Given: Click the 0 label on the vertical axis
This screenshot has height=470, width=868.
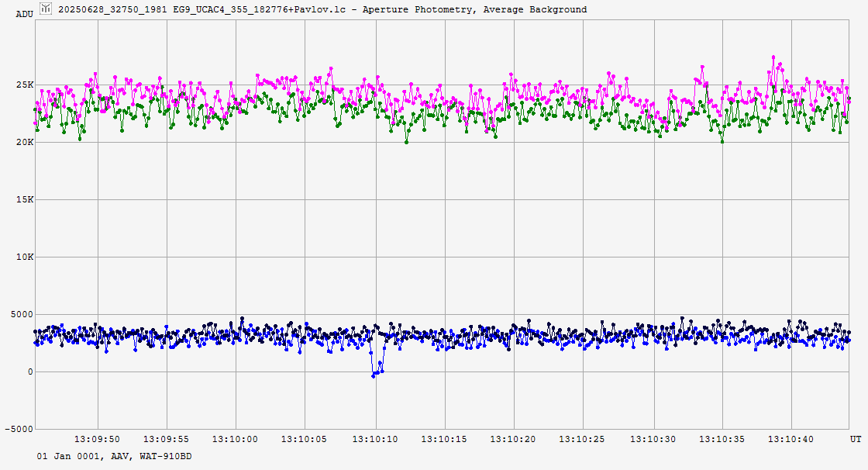Looking at the screenshot, I should coord(31,372).
